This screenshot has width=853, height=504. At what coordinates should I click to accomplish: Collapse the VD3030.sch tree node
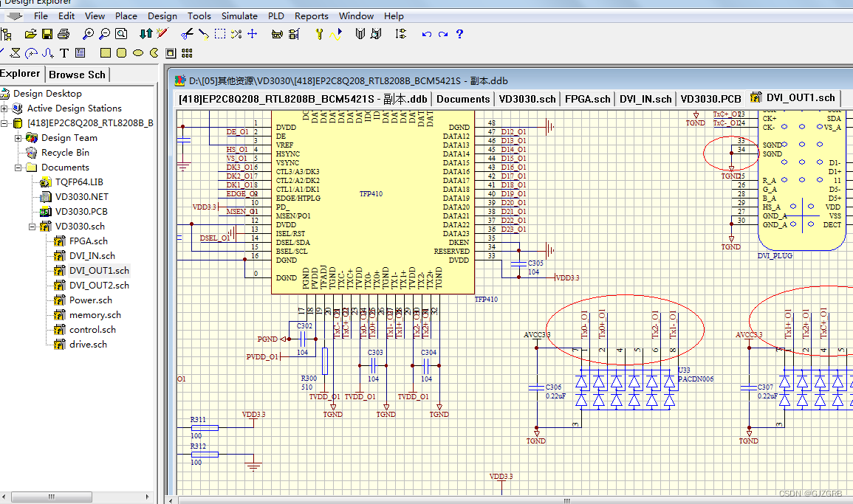[x=34, y=226]
